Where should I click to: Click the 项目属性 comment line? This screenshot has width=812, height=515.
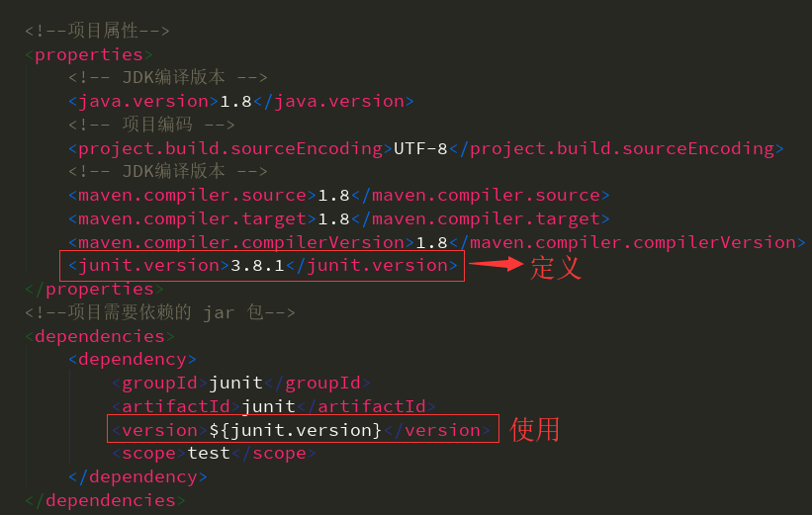(90, 31)
